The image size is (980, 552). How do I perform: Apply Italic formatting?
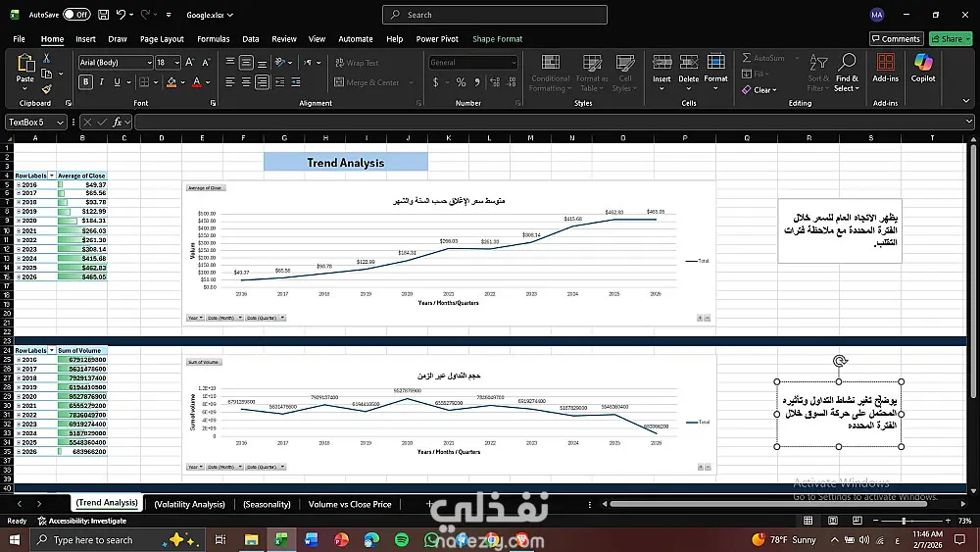coord(101,82)
